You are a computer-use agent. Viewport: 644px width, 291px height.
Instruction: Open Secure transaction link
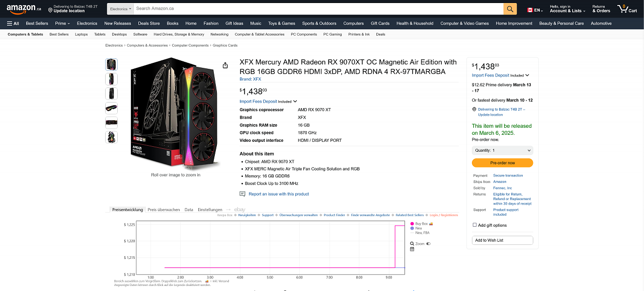click(x=508, y=175)
